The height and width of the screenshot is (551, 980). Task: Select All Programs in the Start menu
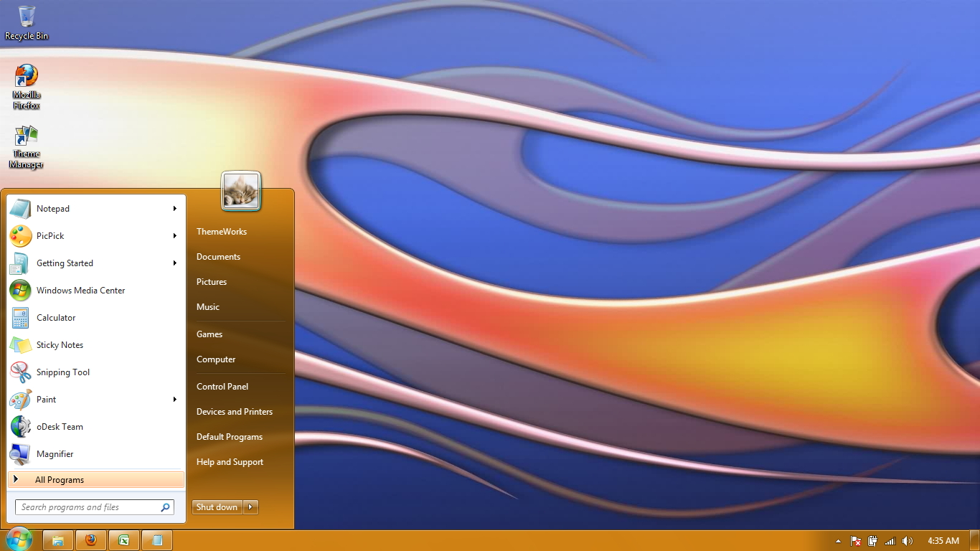tap(60, 479)
